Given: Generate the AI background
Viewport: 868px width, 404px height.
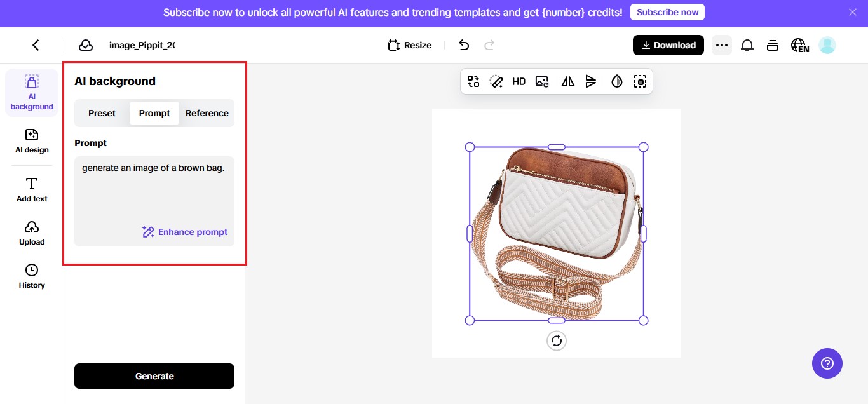Looking at the screenshot, I should (x=154, y=375).
